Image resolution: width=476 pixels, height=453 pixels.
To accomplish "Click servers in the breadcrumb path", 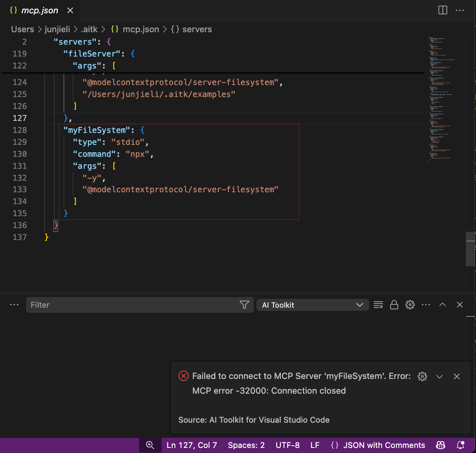I will pyautogui.click(x=197, y=29).
